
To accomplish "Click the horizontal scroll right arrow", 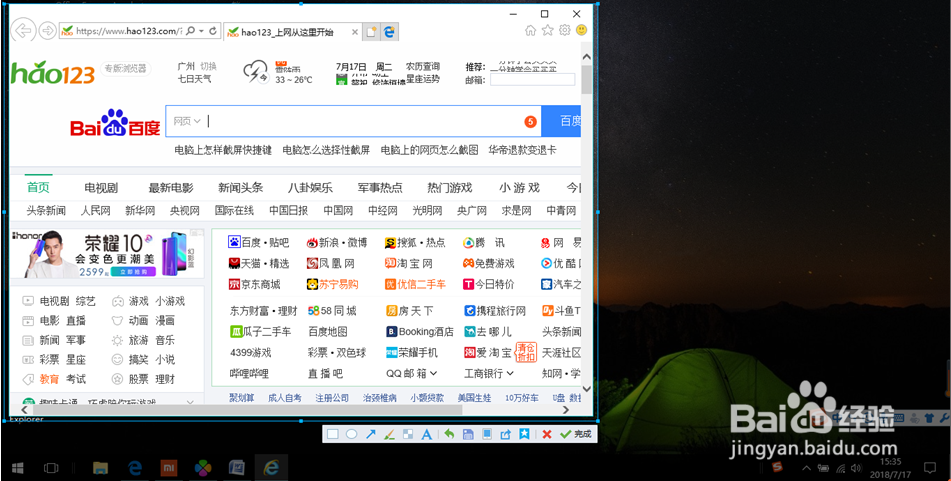I will (x=566, y=410).
